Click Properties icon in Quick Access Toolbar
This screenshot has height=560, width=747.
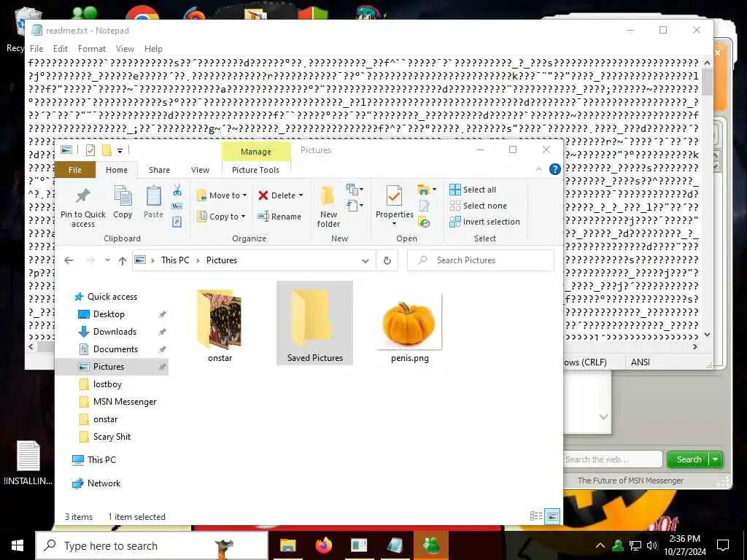pyautogui.click(x=90, y=150)
